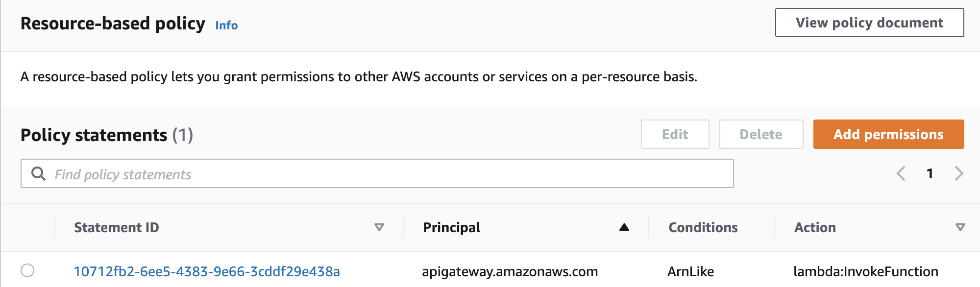Click the Action column sort triangle

[960, 227]
